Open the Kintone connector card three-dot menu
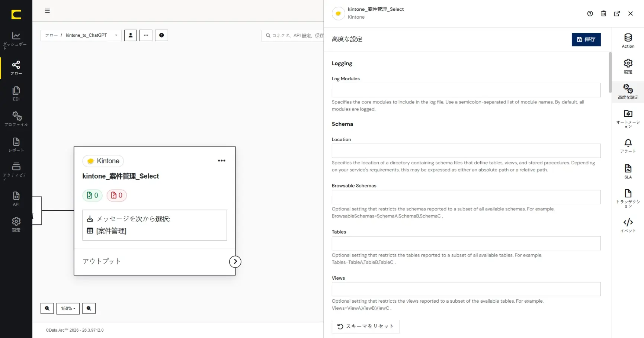644x338 pixels. pyautogui.click(x=222, y=161)
